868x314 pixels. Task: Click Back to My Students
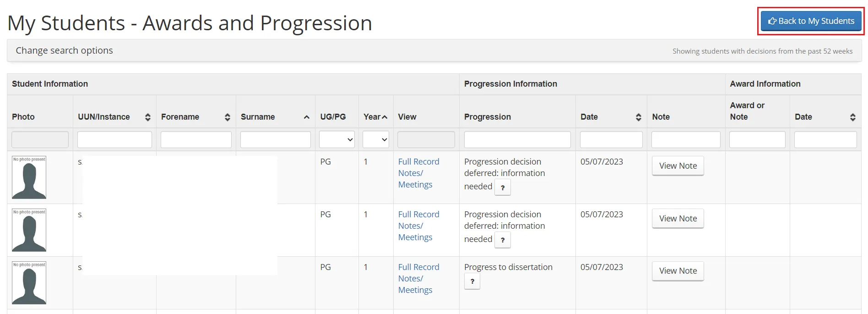pos(811,21)
